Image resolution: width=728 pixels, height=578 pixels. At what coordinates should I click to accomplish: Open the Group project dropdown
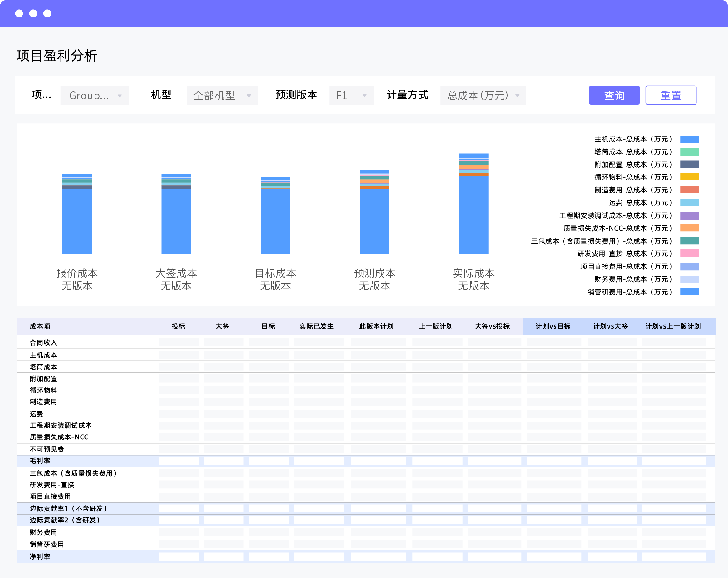coord(95,95)
